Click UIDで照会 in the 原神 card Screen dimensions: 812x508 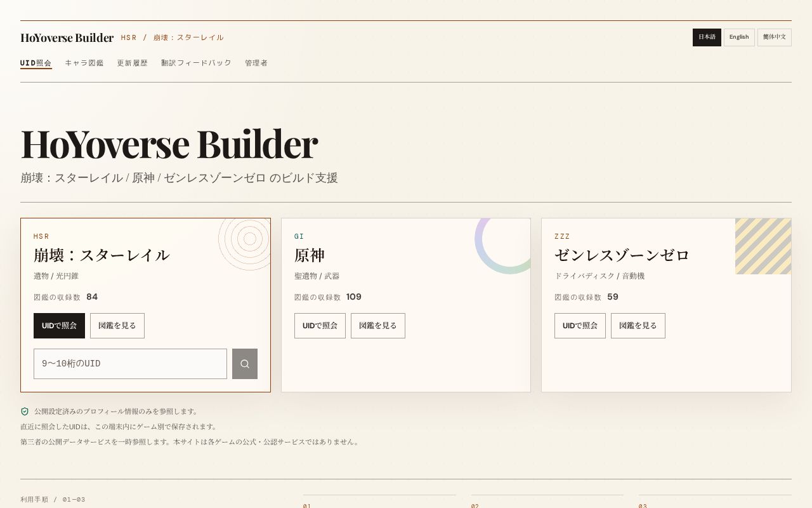click(320, 326)
